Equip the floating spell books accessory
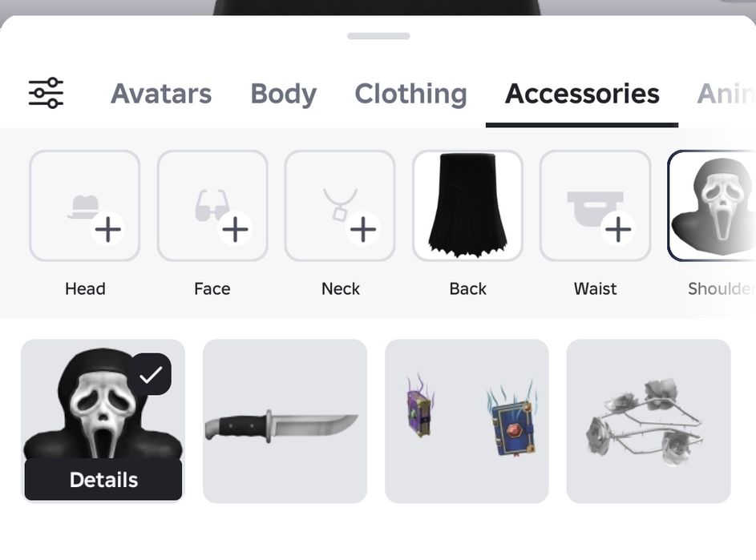This screenshot has width=756, height=560. (x=467, y=421)
